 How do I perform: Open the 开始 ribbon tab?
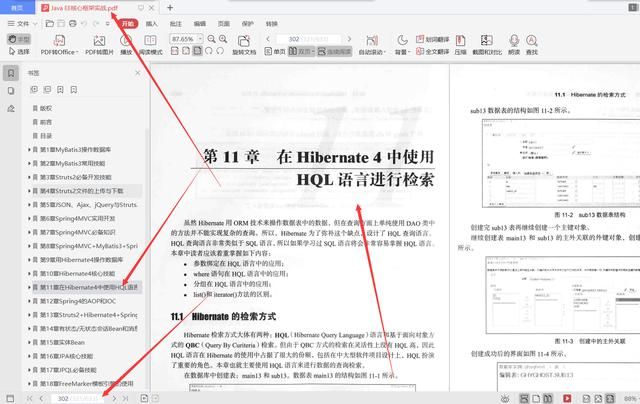point(128,24)
